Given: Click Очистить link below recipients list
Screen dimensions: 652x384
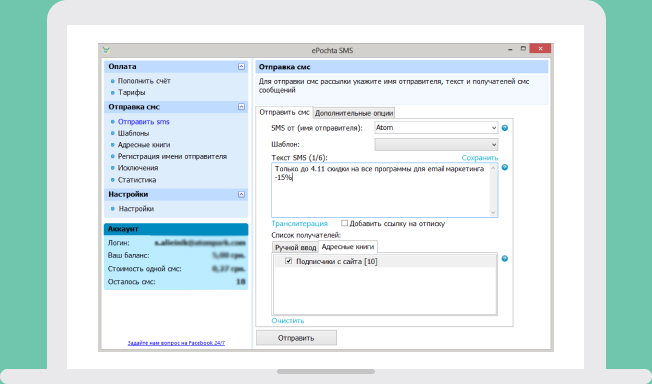Looking at the screenshot, I should coord(288,320).
